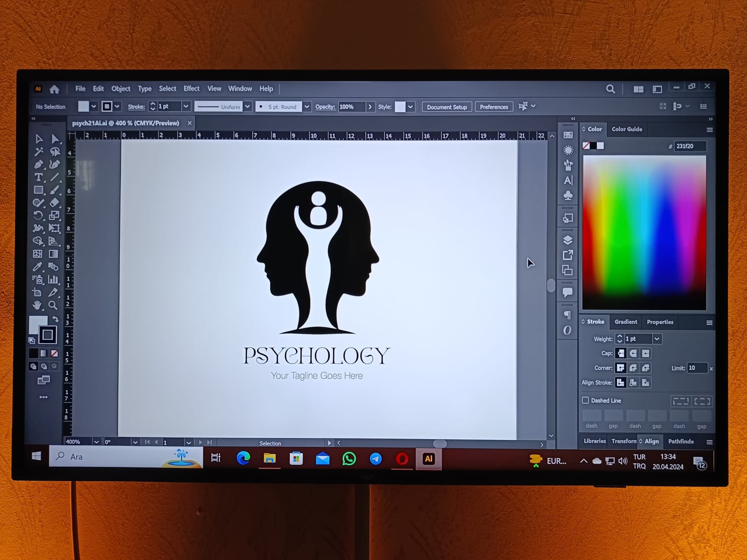Open the Effect menu
This screenshot has height=560, width=747.
point(191,88)
